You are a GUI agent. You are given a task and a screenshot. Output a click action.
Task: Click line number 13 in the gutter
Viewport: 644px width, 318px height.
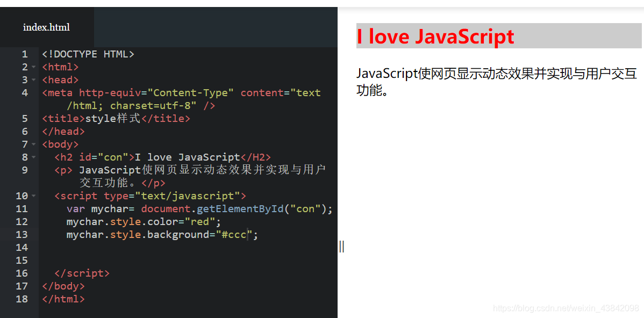[22, 234]
